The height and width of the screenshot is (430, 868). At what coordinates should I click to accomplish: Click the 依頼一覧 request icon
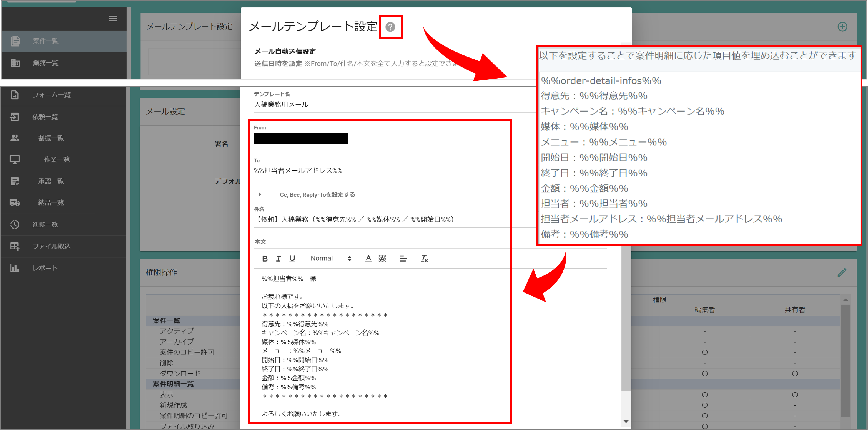[14, 117]
